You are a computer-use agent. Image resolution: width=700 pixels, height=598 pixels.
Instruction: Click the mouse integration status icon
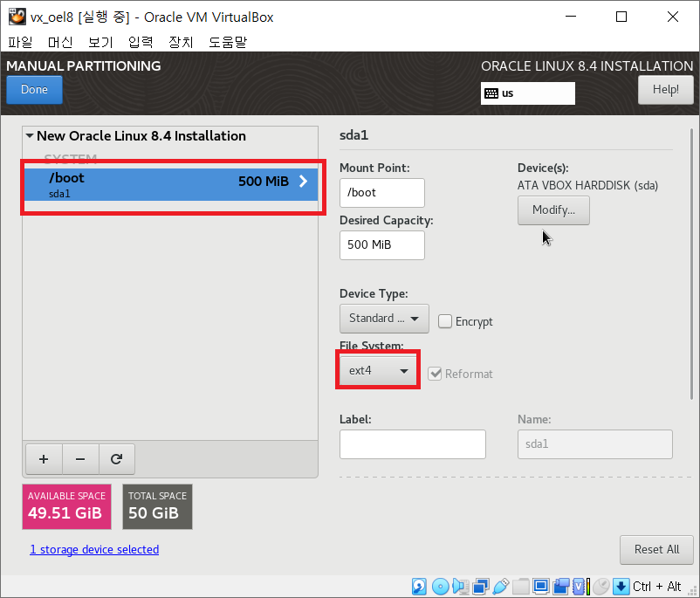[601, 586]
